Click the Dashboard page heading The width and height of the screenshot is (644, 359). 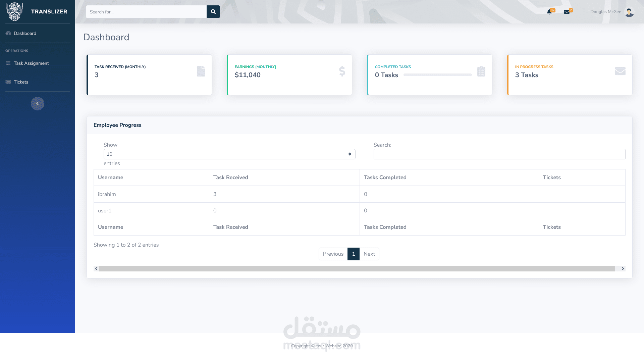[106, 37]
